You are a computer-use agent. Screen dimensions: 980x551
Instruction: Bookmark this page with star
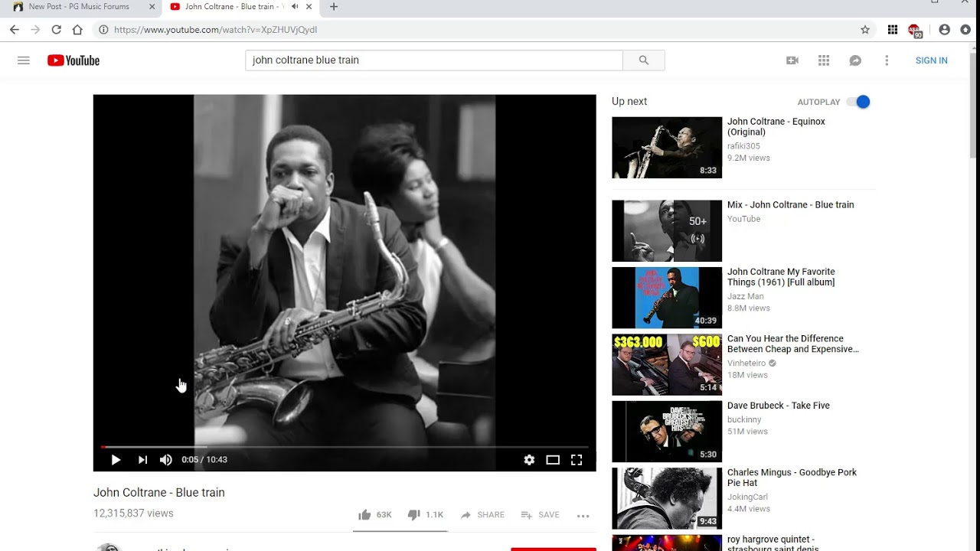tap(865, 30)
